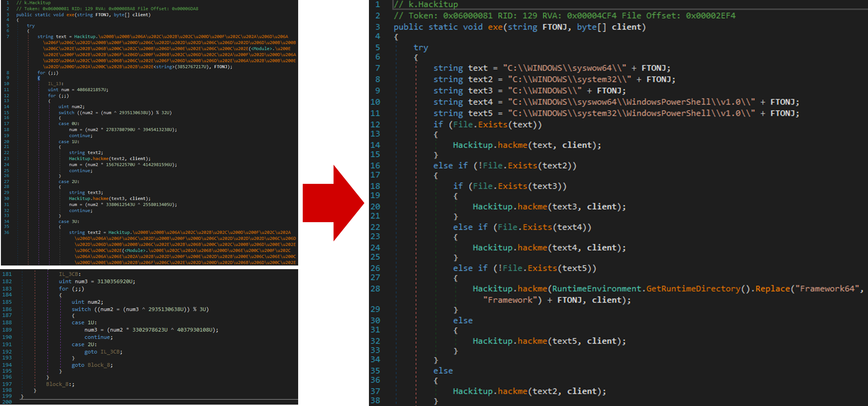868x406 pixels.
Task: Click line number 38
Action: [x=375, y=401]
